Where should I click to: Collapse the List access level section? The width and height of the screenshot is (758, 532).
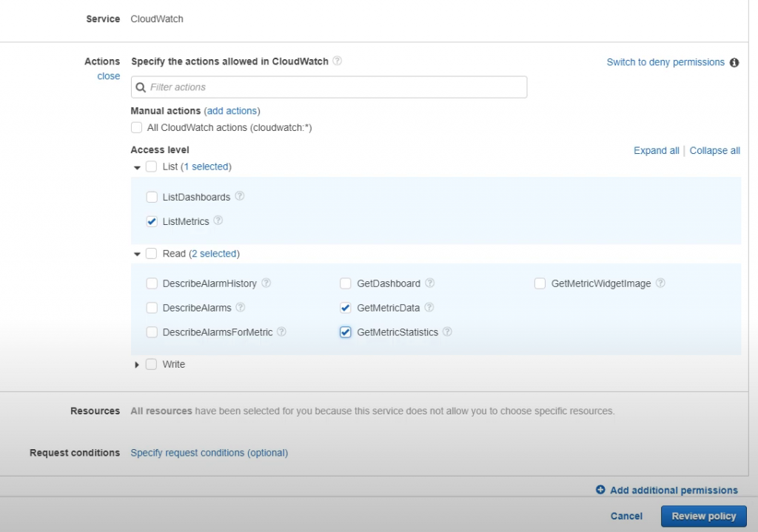(x=137, y=168)
